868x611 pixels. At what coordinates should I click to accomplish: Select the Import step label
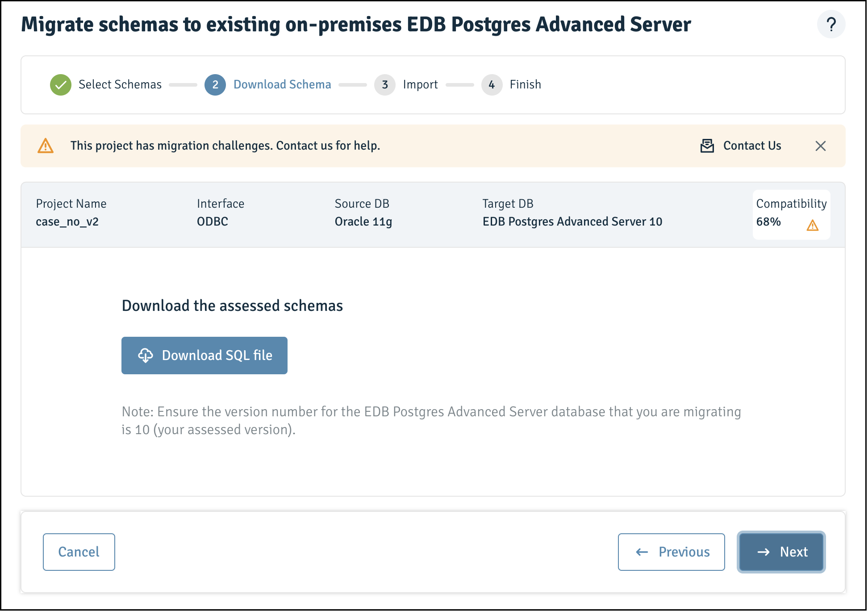(420, 85)
